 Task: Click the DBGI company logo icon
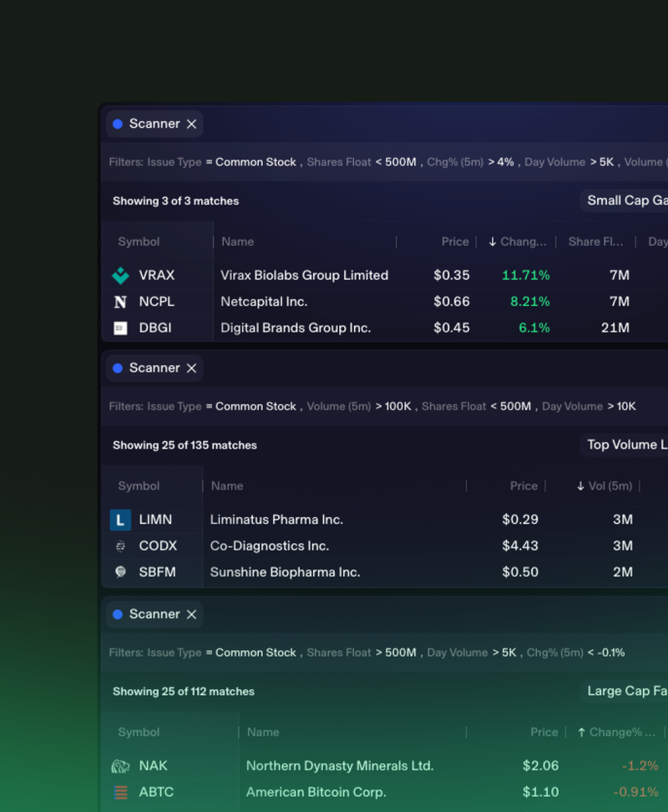coord(120,328)
